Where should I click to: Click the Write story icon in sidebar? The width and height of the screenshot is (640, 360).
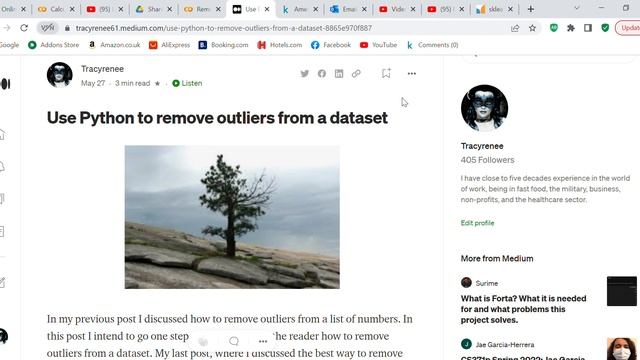pyautogui.click(x=2, y=282)
